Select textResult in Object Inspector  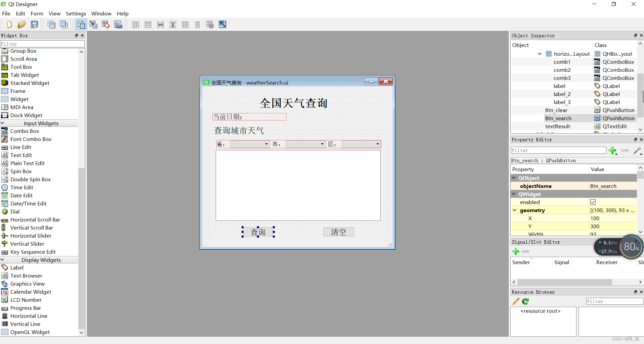click(558, 127)
